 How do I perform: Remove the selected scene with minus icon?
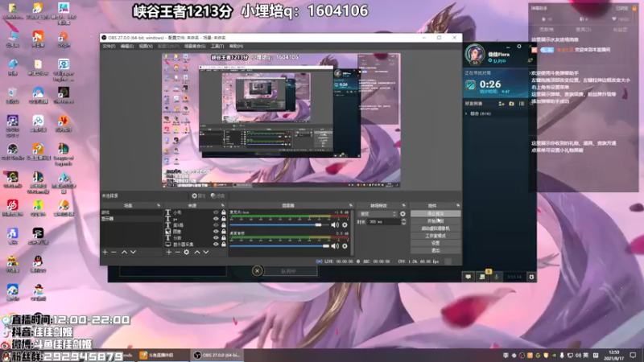[x=114, y=252]
